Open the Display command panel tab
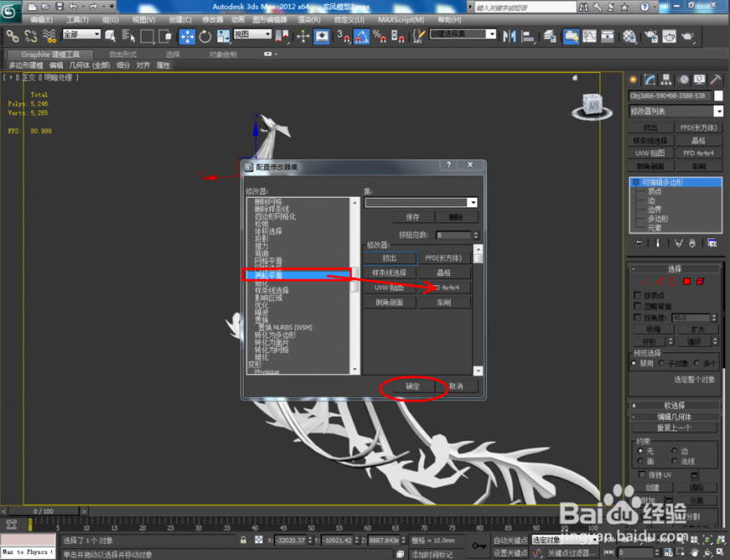This screenshot has height=560, width=730. [699, 80]
